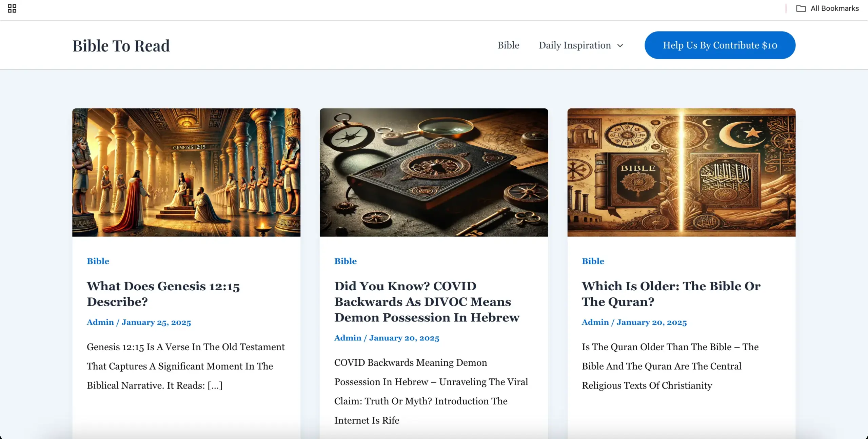Image resolution: width=868 pixels, height=439 pixels.
Task: Click the Bible category link on the Quran post
Action: [593, 261]
